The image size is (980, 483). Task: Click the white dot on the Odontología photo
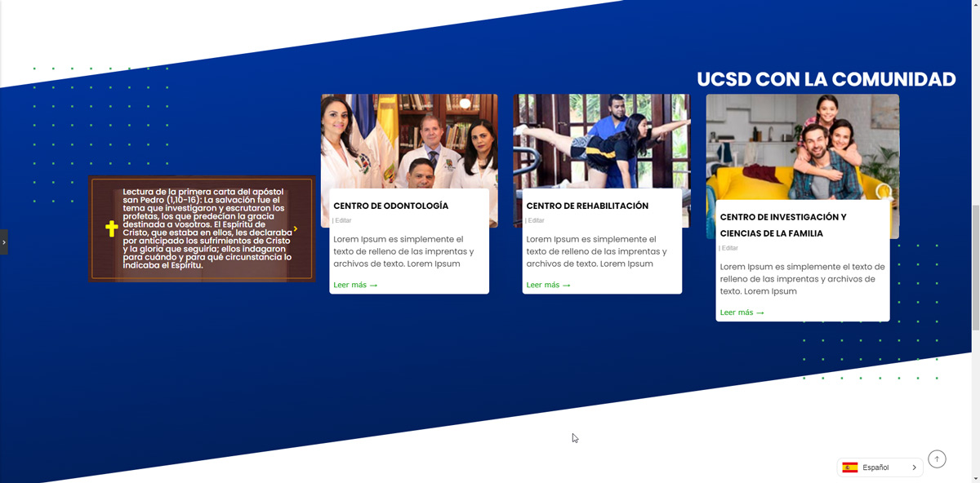coord(465,104)
